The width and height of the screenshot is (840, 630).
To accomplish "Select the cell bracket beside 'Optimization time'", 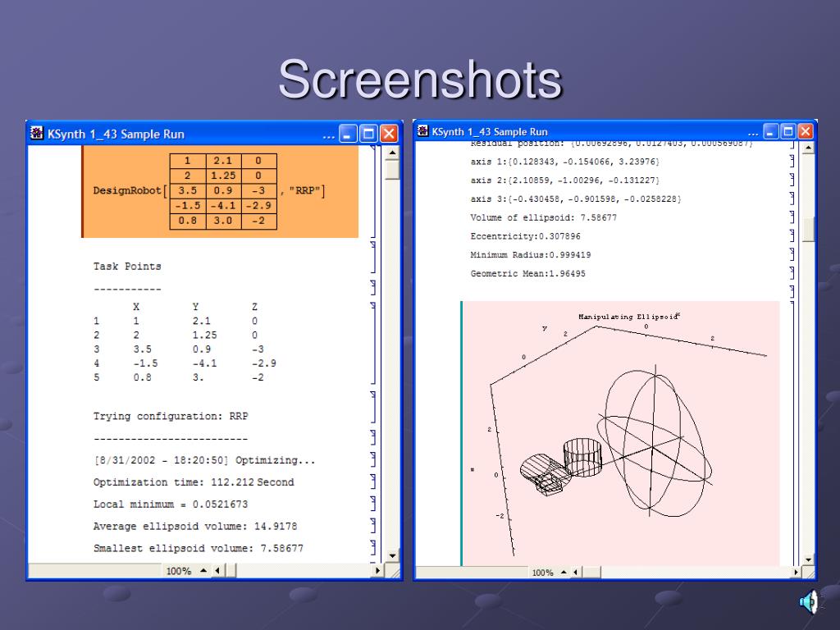I will (373, 481).
